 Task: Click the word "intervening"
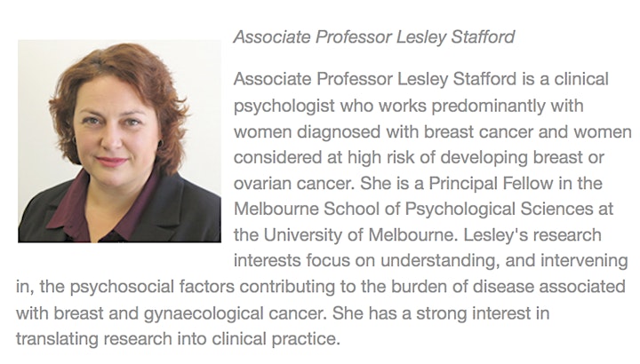coord(584,260)
